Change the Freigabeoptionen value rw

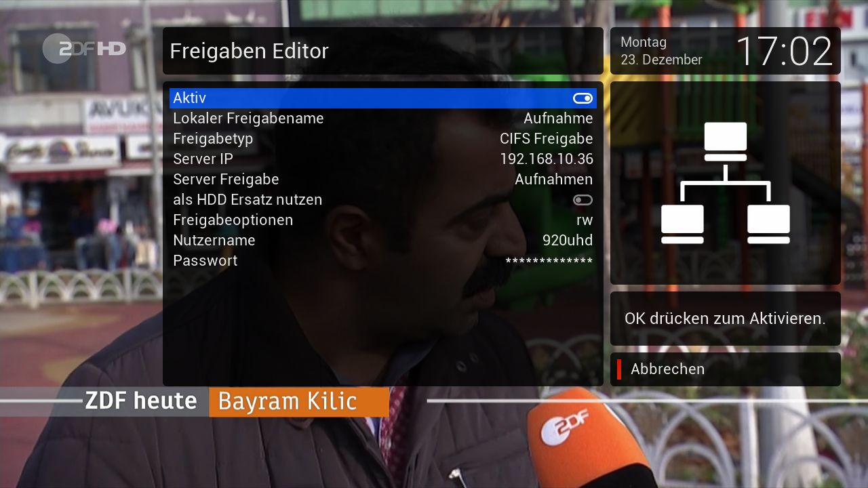tap(584, 220)
